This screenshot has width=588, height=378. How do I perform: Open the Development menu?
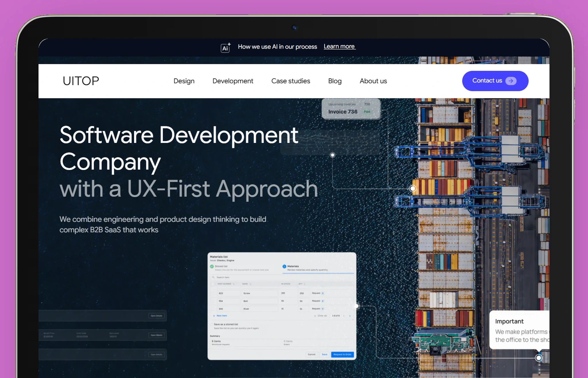[x=233, y=81]
